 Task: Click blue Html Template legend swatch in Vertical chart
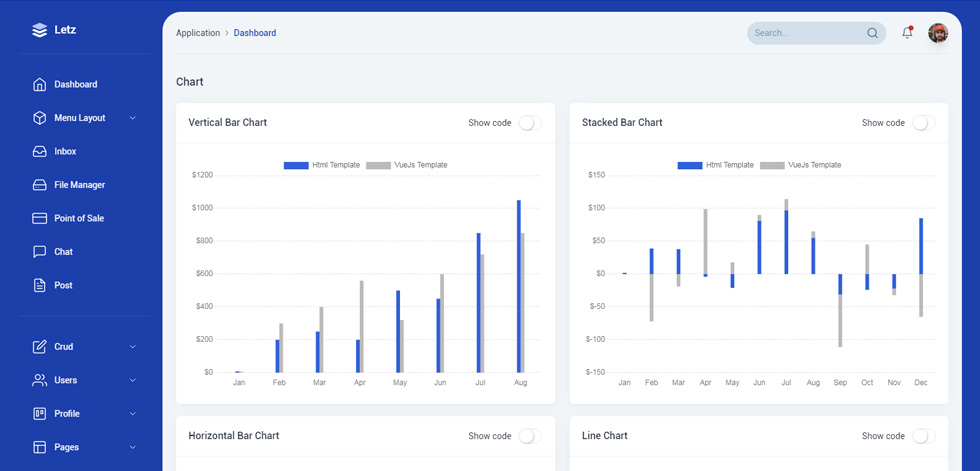296,166
